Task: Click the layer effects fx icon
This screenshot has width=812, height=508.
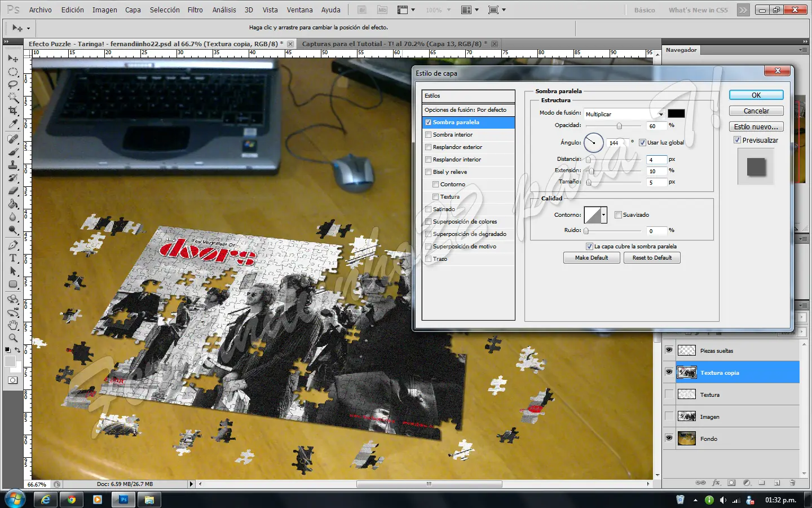Action: pyautogui.click(x=716, y=483)
